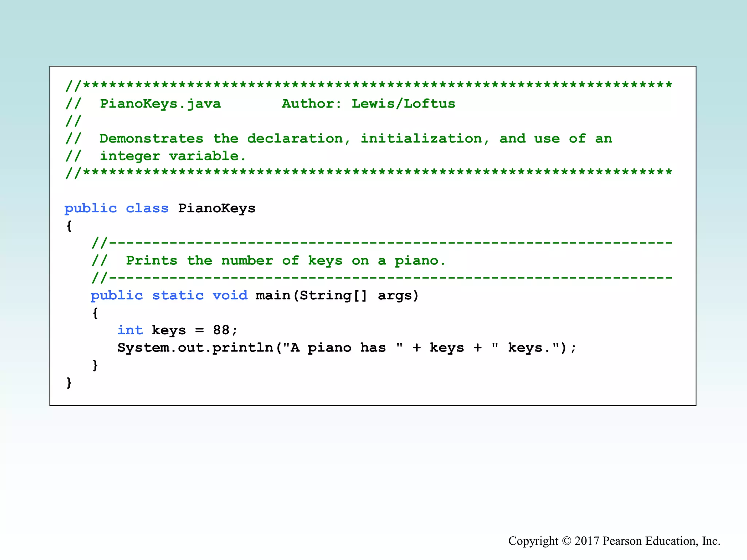This screenshot has width=747, height=560.
Task: Click the 'public' keyword before class
Action: 90,209
